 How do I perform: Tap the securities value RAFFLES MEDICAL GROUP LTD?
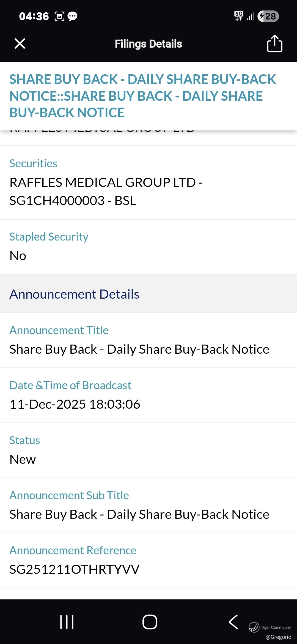(106, 191)
